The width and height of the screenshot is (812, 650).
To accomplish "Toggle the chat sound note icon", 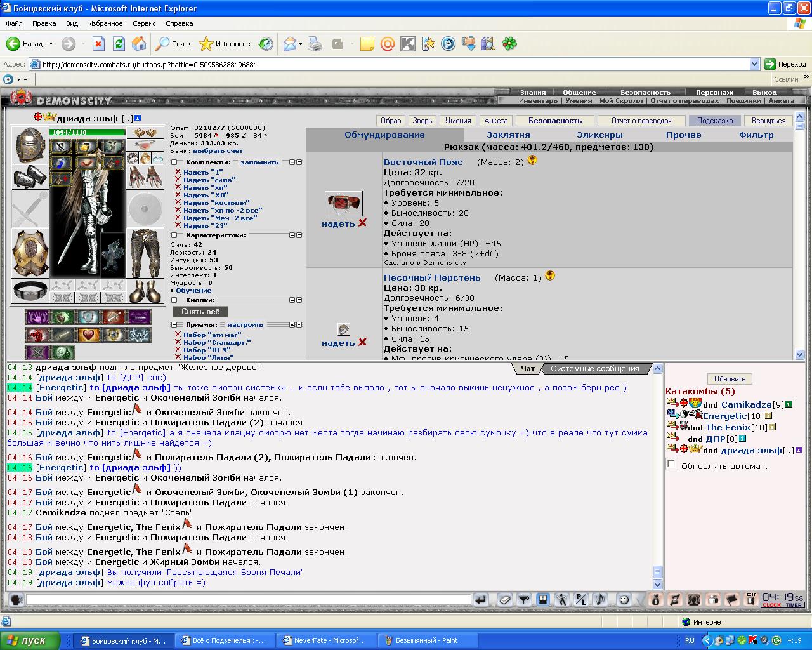I will 599,599.
